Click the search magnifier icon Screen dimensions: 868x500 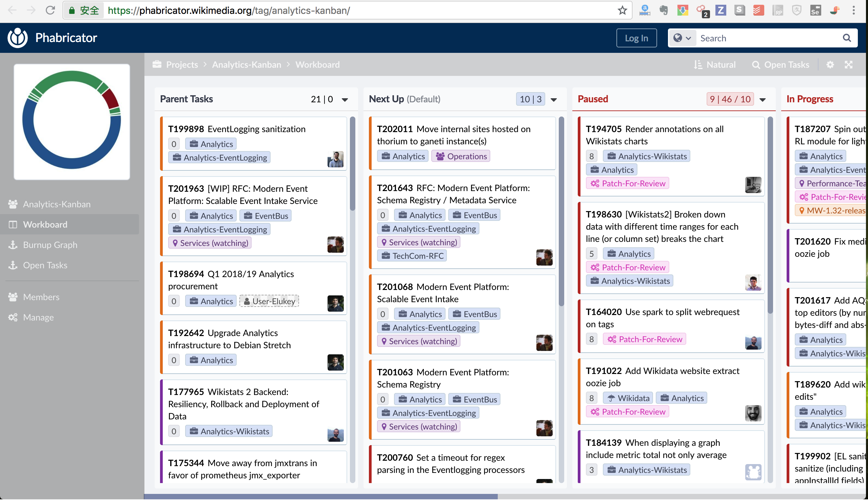pos(847,38)
